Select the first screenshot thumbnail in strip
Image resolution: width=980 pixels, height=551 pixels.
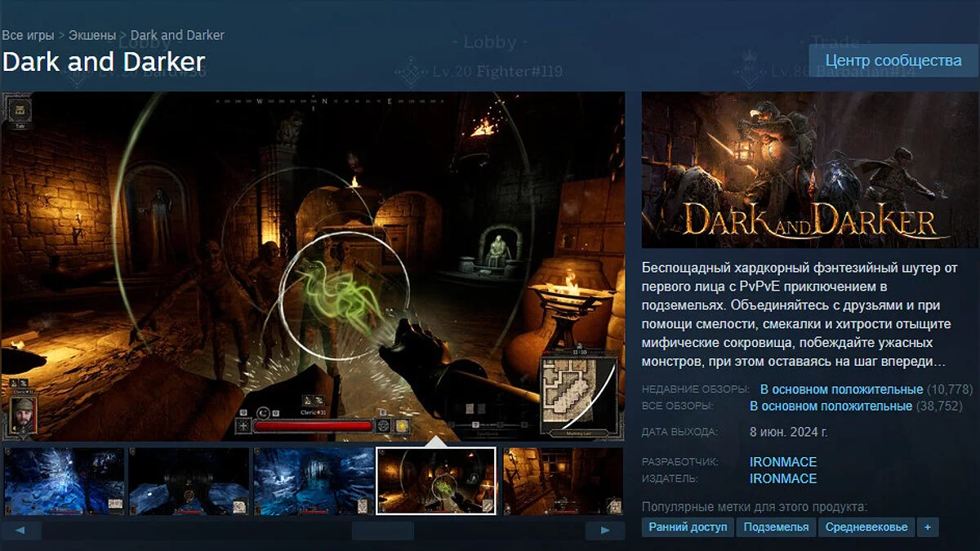[65, 481]
